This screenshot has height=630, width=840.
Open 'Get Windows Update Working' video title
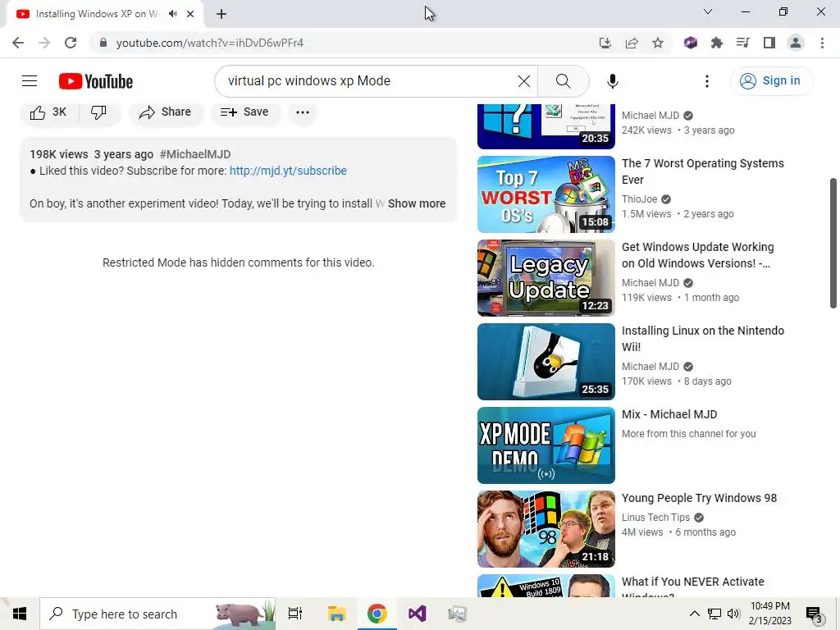[x=697, y=255]
